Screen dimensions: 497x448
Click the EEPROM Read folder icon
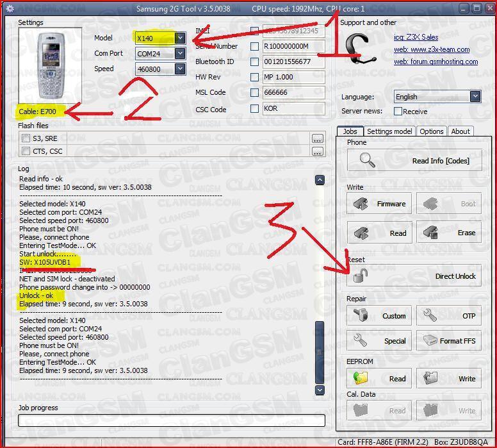tap(361, 378)
